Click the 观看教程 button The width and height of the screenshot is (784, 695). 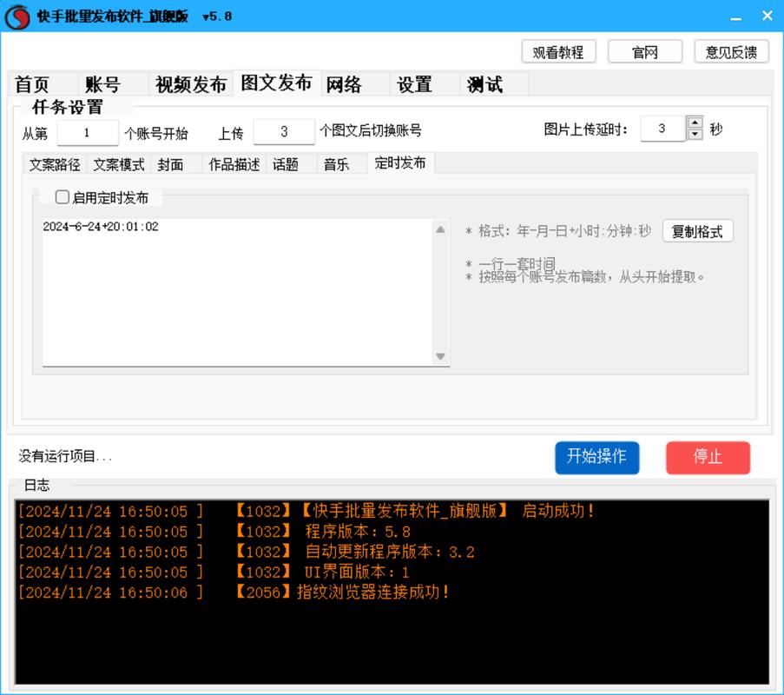[558, 51]
